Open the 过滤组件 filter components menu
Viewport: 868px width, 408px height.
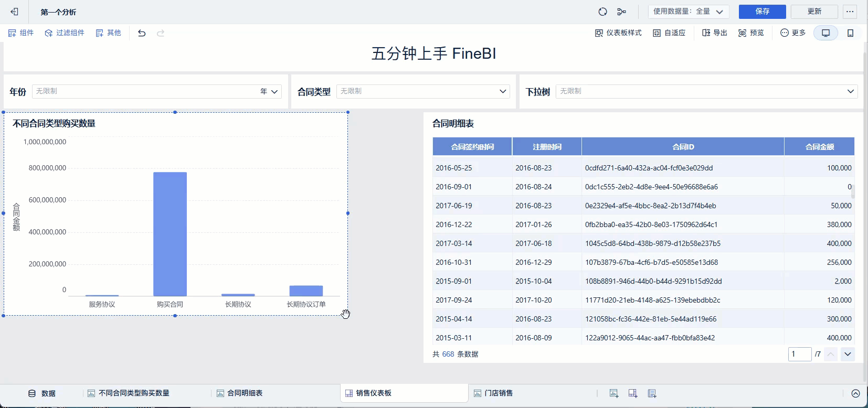tap(65, 33)
